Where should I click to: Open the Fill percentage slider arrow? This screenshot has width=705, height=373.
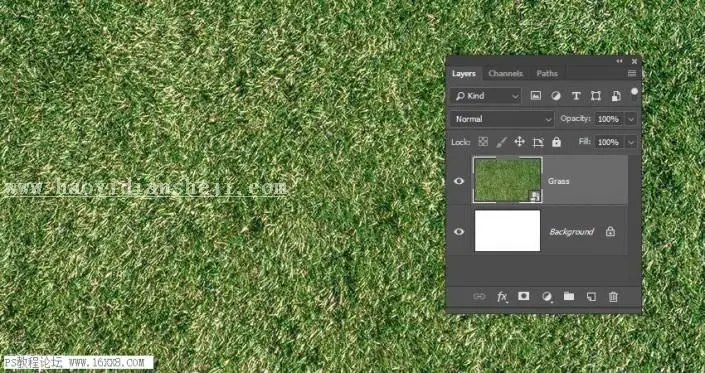click(631, 142)
